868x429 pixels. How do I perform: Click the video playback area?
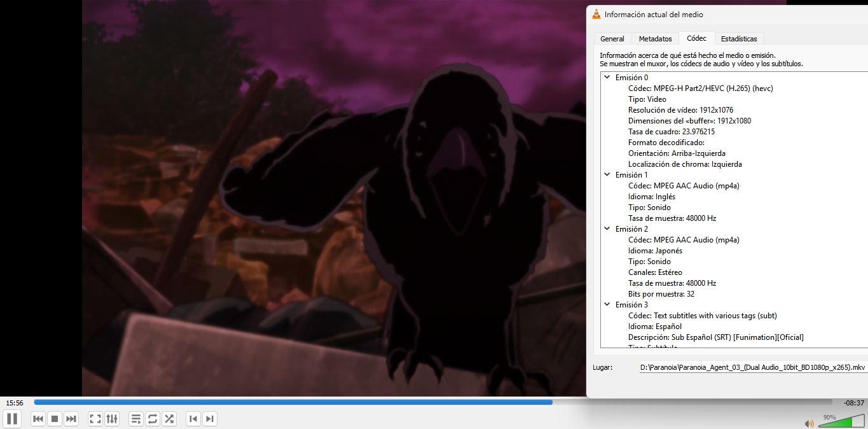pyautogui.click(x=334, y=197)
